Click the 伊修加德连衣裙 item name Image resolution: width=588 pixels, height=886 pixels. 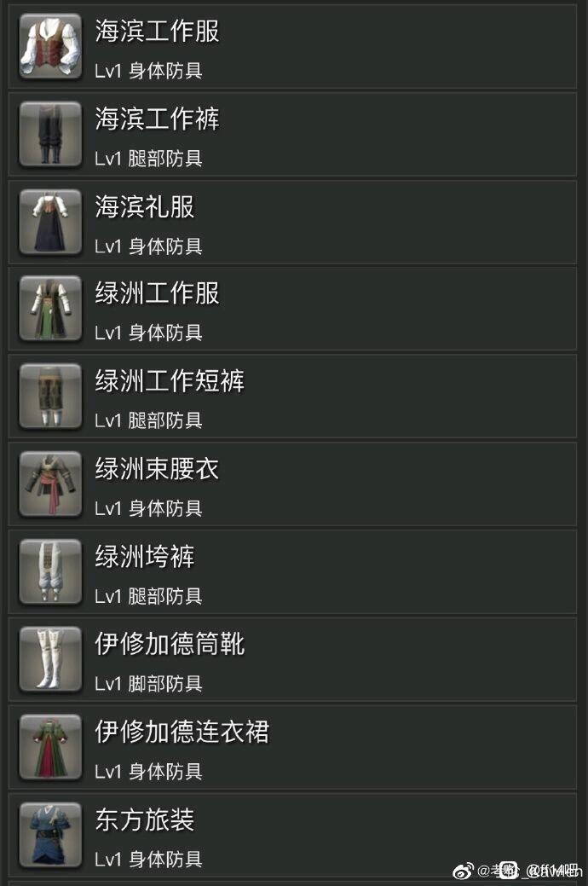point(182,732)
